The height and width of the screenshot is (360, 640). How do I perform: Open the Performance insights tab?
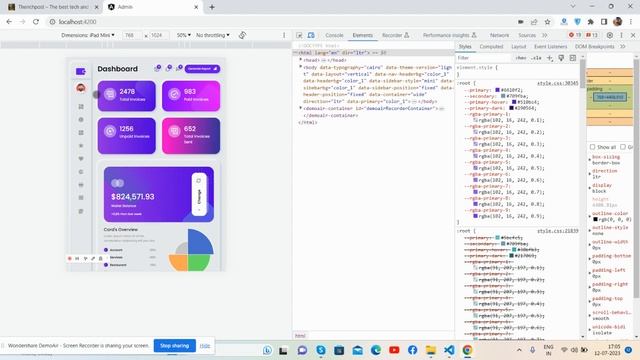(x=449, y=35)
